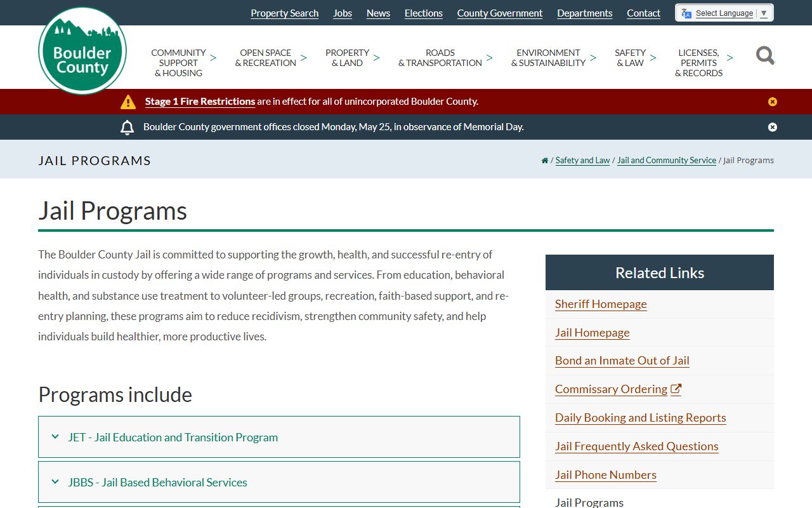Open the Contact link
Image resolution: width=812 pixels, height=508 pixels.
pyautogui.click(x=644, y=13)
